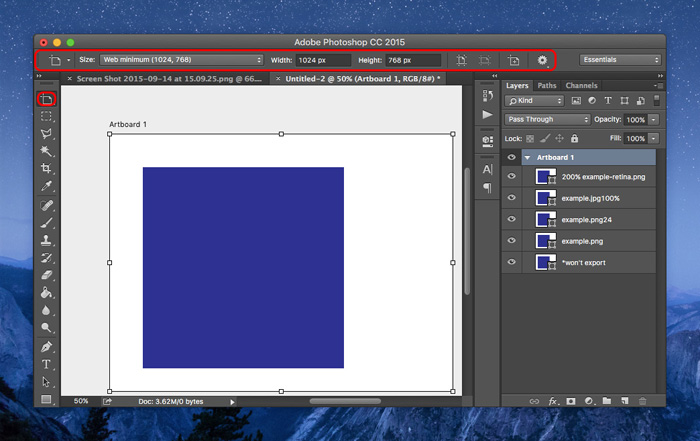This screenshot has width=700, height=441.
Task: Hide the Artboard 1 group
Action: coord(511,157)
